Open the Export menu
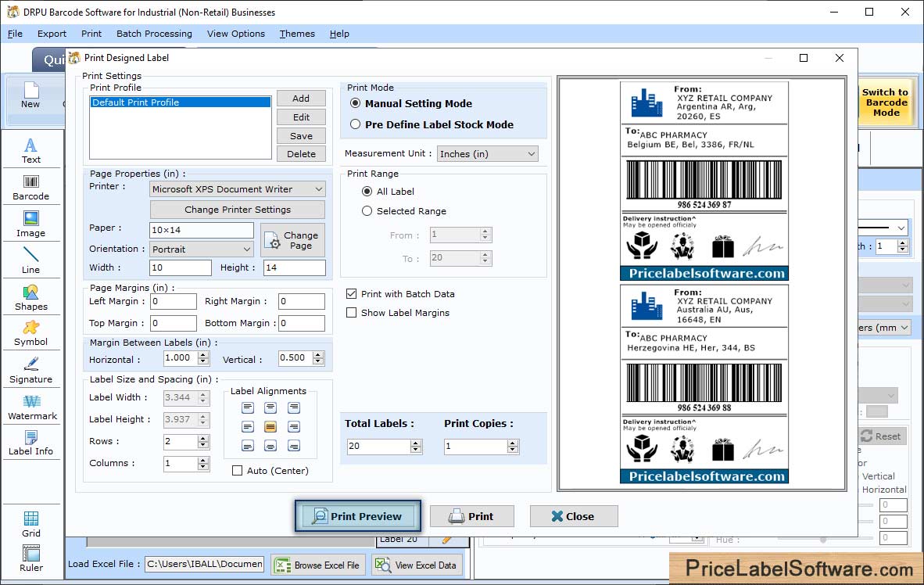 coord(52,34)
